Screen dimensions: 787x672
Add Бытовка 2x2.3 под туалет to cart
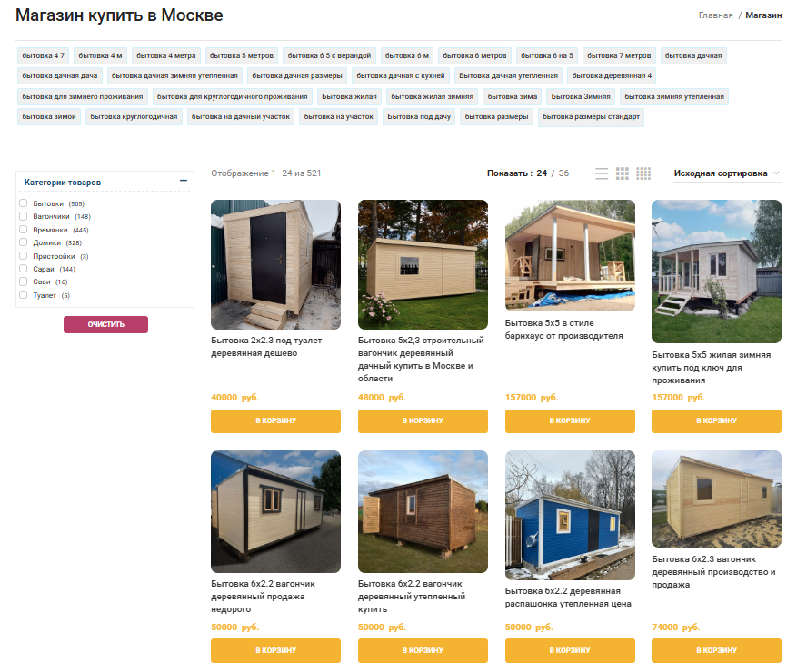tap(275, 420)
